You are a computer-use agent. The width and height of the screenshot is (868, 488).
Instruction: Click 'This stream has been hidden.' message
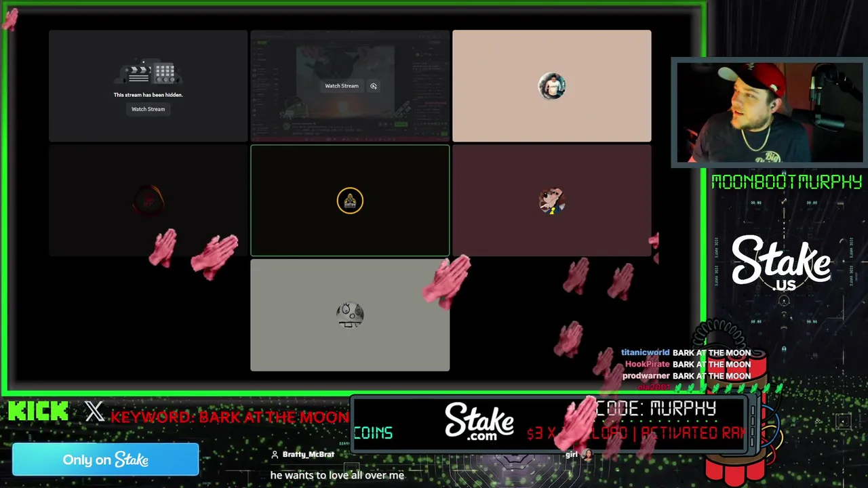148,95
